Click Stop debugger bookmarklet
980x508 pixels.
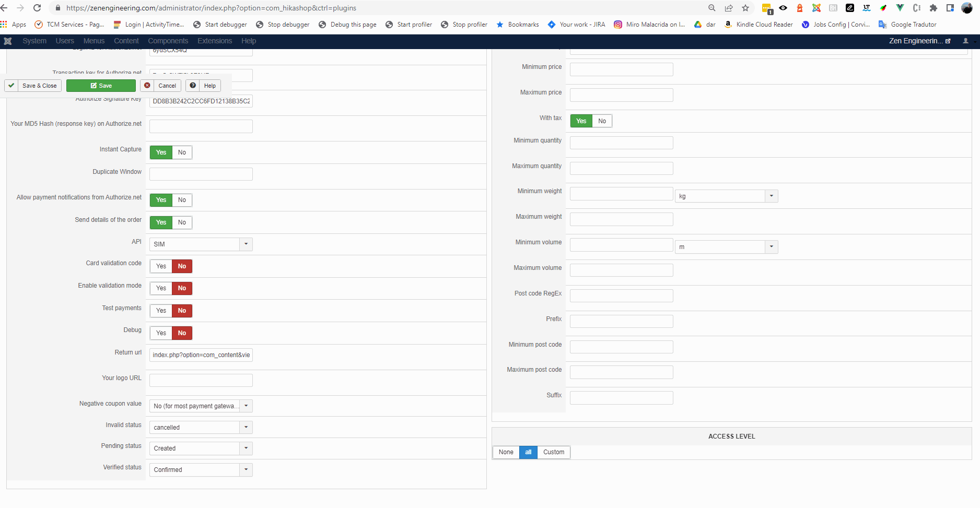(283, 25)
